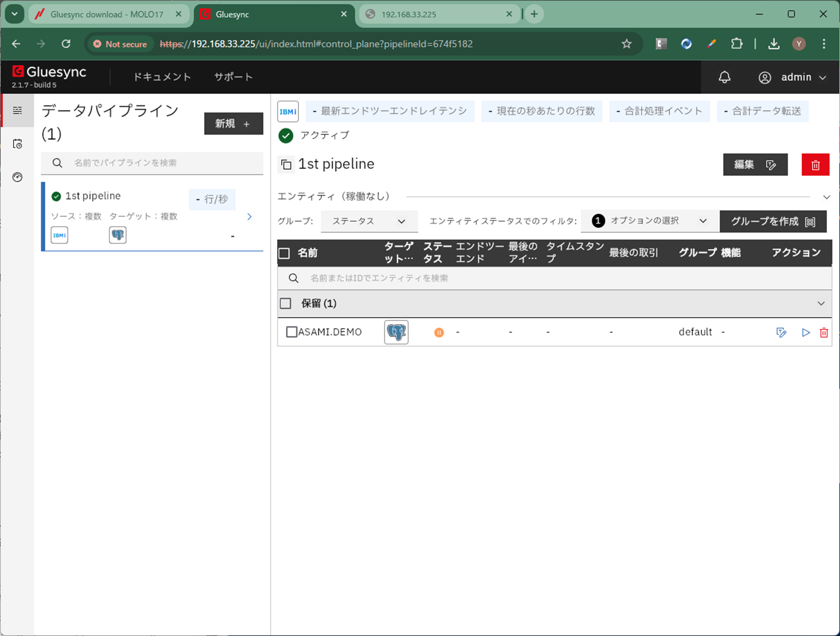840x636 pixels.
Task: Edit the ASAMI.DEMO entity via pencil icon
Action: (781, 332)
